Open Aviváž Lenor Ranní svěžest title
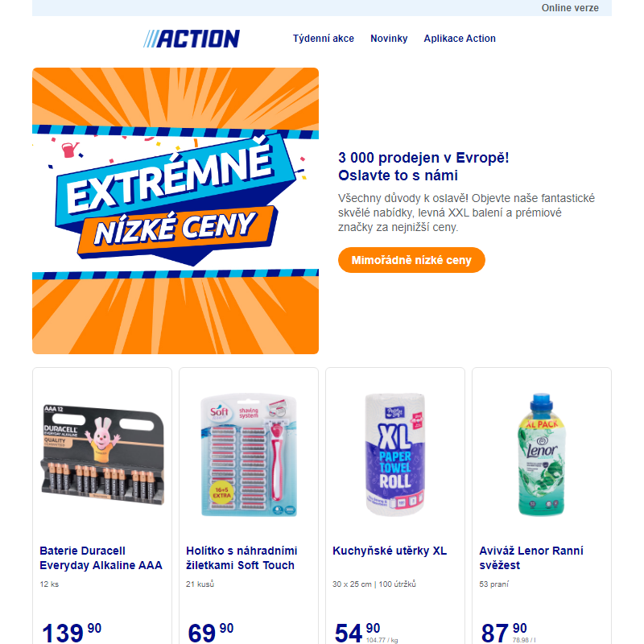The width and height of the screenshot is (644, 644). pos(531,558)
